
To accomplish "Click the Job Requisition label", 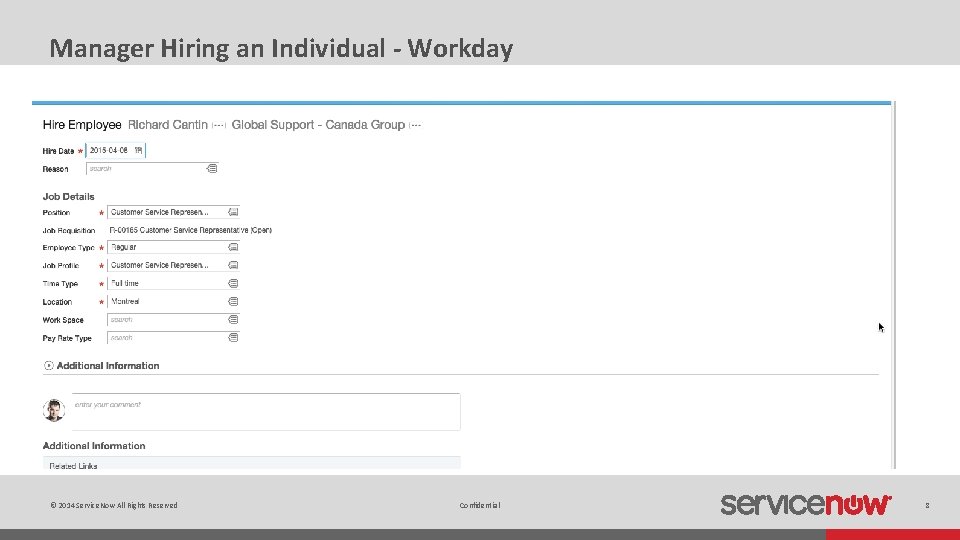I will coord(69,231).
